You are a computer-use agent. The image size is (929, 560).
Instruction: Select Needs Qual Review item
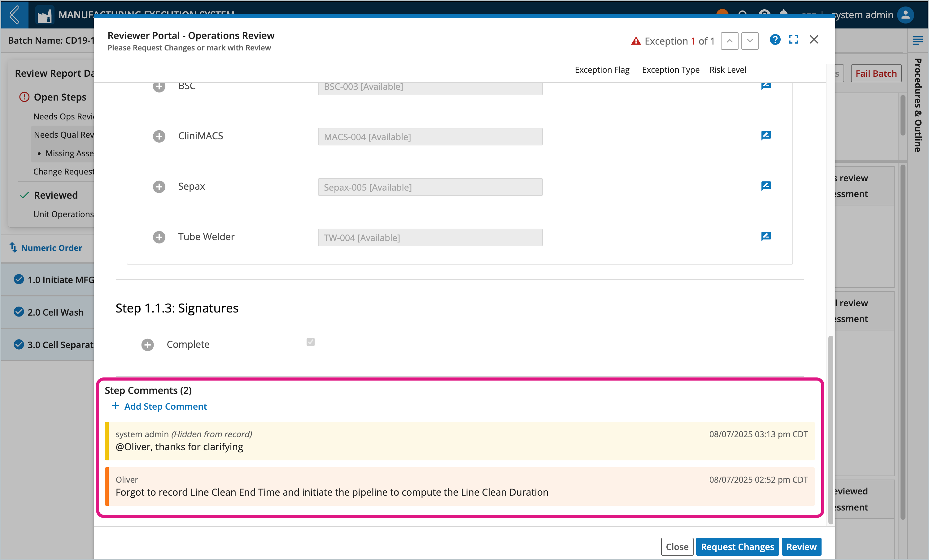tap(64, 135)
